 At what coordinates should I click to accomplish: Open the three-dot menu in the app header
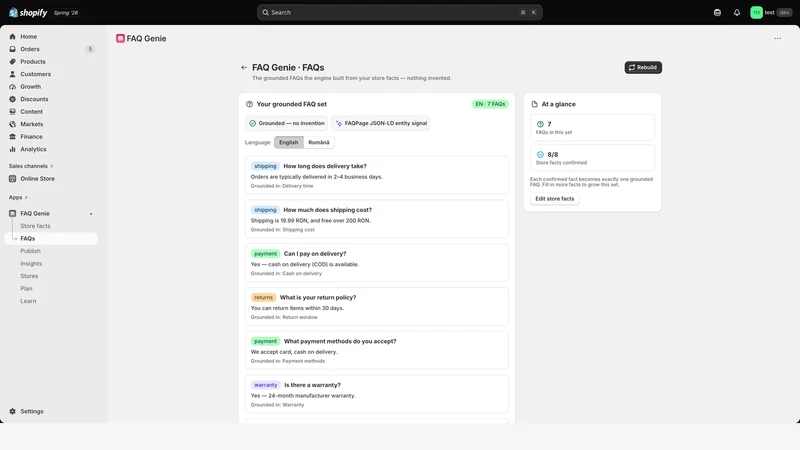[x=777, y=38]
